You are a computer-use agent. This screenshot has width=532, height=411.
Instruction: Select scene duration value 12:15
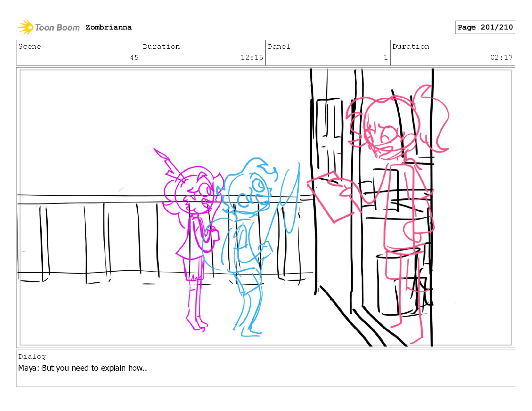(252, 57)
